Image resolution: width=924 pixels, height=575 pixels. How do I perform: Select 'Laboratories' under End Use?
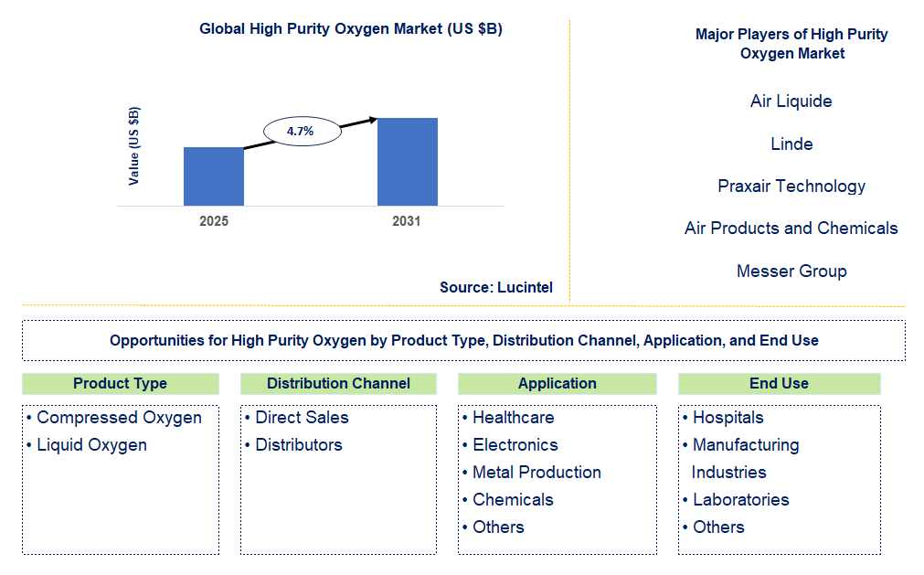tap(736, 500)
